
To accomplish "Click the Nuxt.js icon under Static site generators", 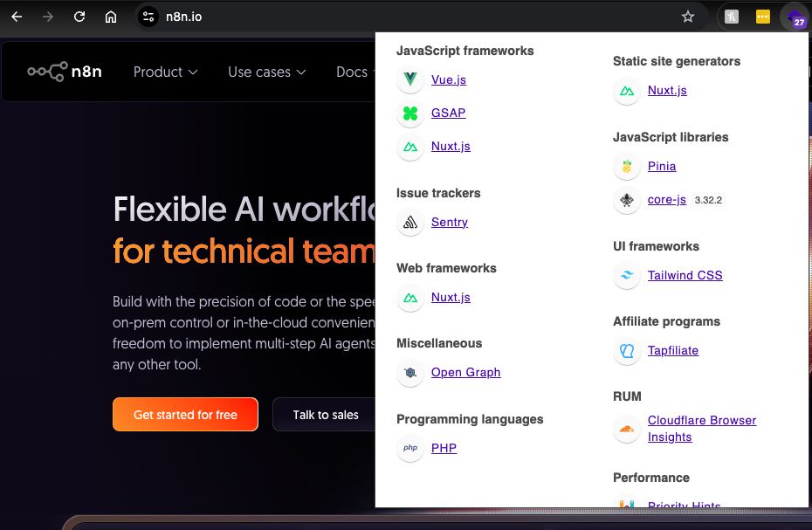I will pos(627,91).
